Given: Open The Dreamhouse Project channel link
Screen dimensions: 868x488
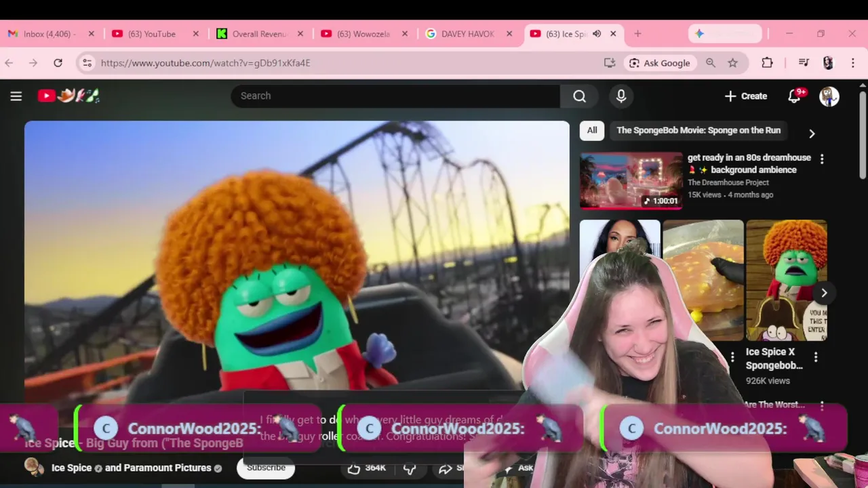Looking at the screenshot, I should pyautogui.click(x=728, y=182).
